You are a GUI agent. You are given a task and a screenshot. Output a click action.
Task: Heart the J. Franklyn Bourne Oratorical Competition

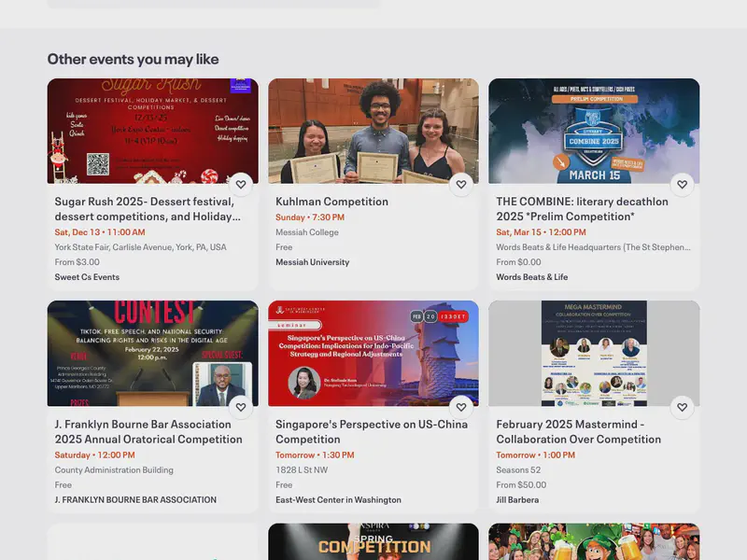(241, 407)
